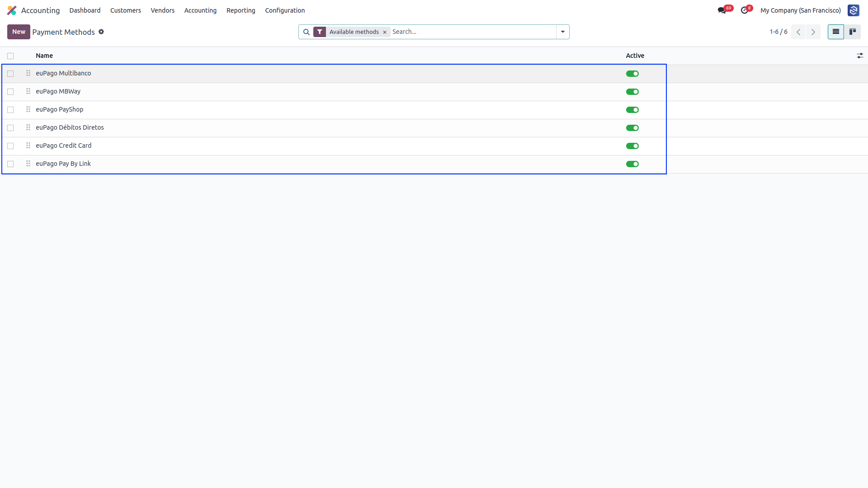
Task: Click the gear icon beside Payment Methods
Action: (x=101, y=32)
